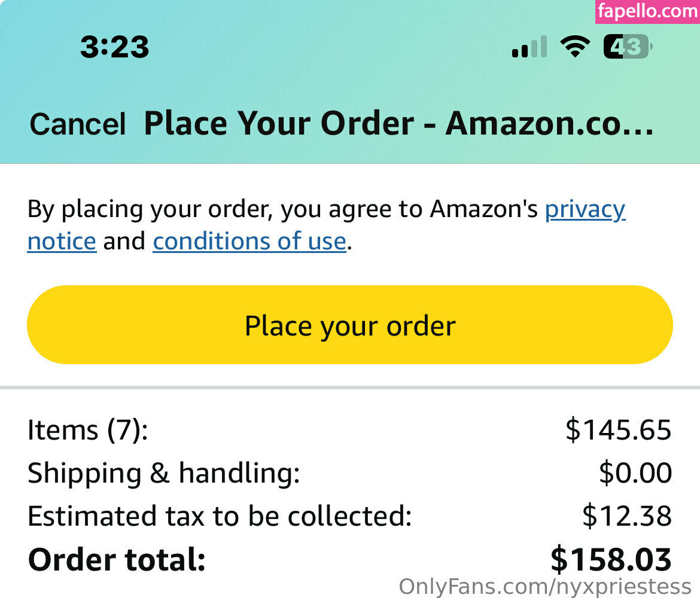This screenshot has height=607, width=700.
Task: Tap the Wi-Fi status icon
Action: [575, 47]
